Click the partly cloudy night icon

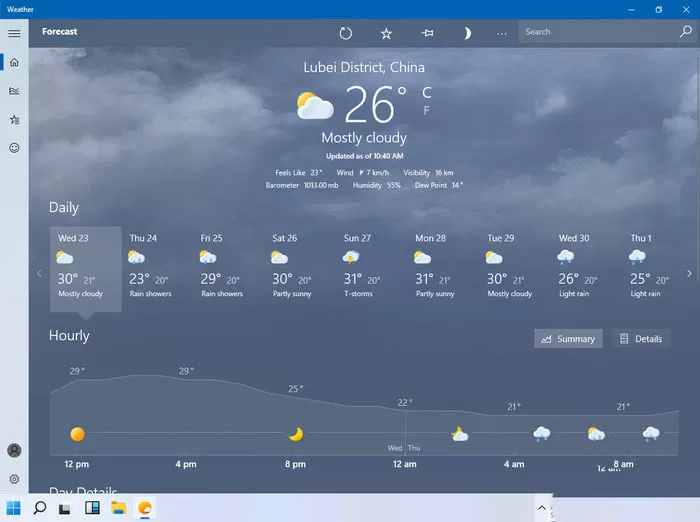pos(459,434)
